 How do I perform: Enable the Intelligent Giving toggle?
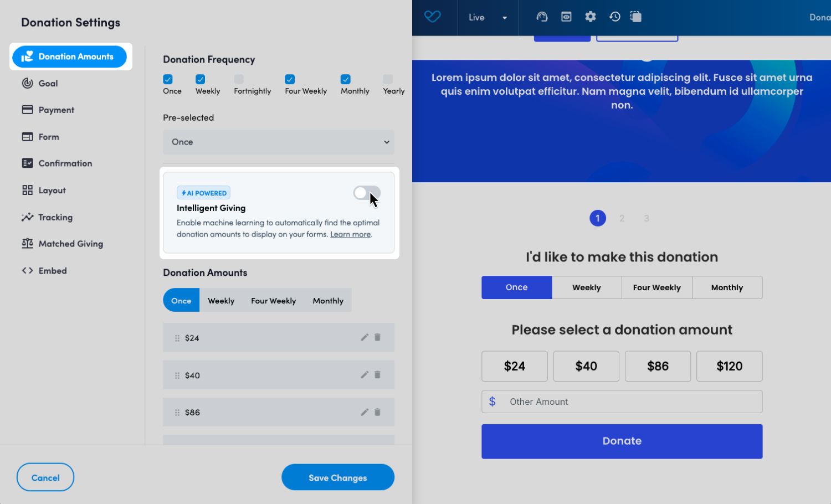pyautogui.click(x=367, y=193)
